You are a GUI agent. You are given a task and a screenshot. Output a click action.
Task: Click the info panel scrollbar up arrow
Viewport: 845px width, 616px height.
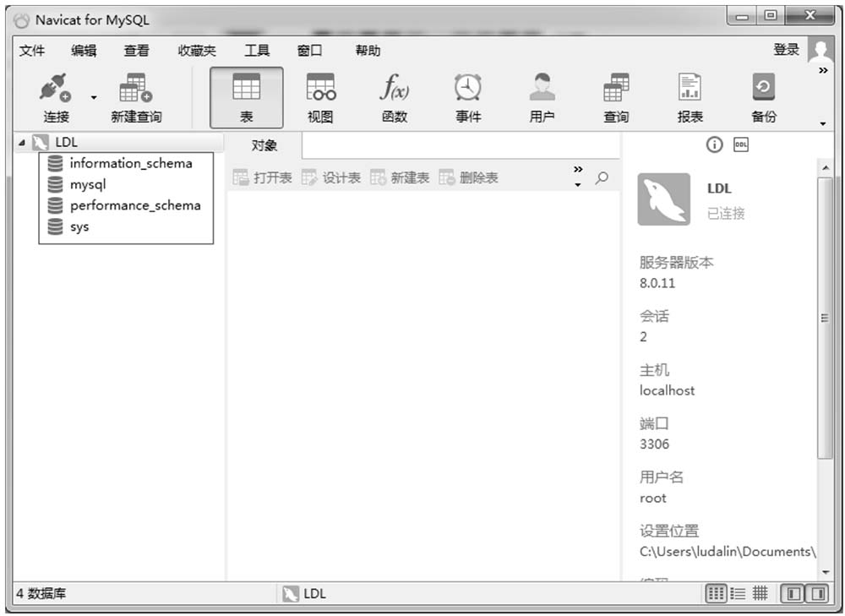(825, 168)
